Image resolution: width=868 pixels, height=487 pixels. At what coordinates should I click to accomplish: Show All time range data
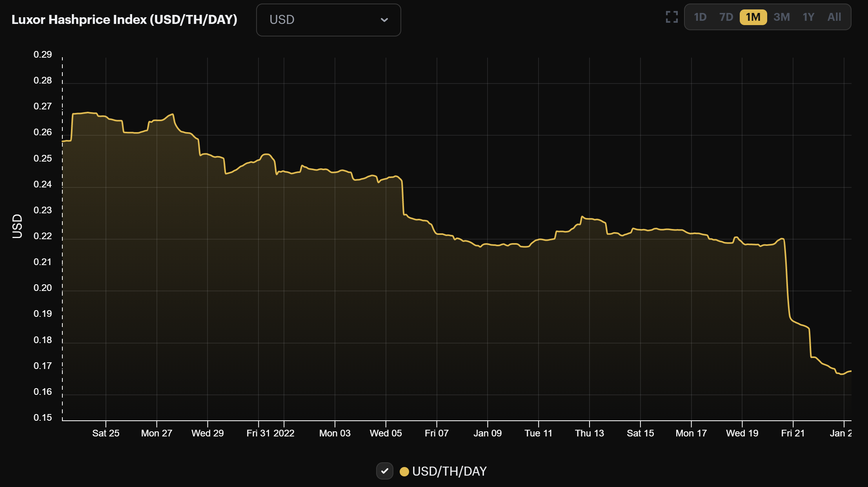[834, 17]
